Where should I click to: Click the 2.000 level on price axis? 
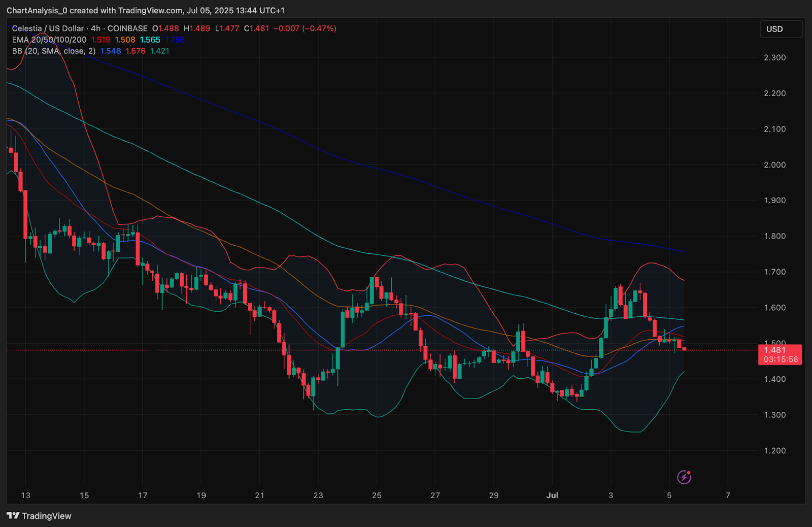click(x=774, y=165)
